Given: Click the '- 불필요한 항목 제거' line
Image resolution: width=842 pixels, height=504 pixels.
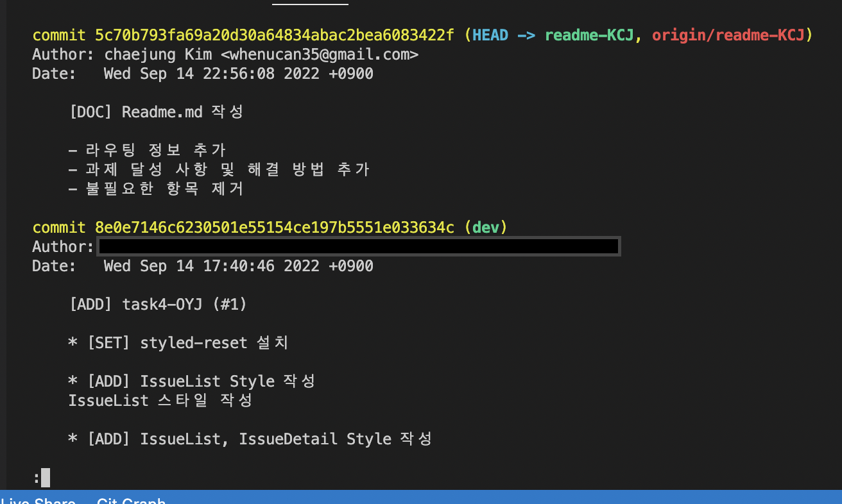Looking at the screenshot, I should coord(156,189).
